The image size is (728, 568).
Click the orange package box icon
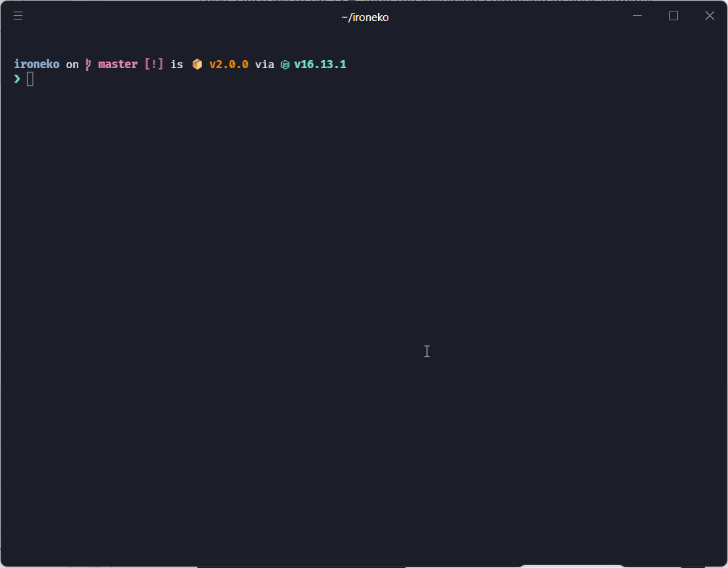click(197, 64)
